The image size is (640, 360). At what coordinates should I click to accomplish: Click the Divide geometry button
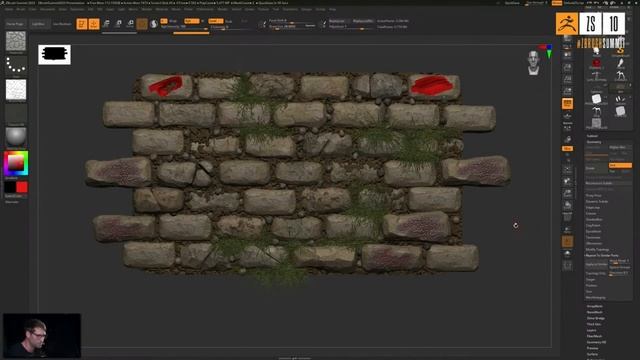coord(596,168)
